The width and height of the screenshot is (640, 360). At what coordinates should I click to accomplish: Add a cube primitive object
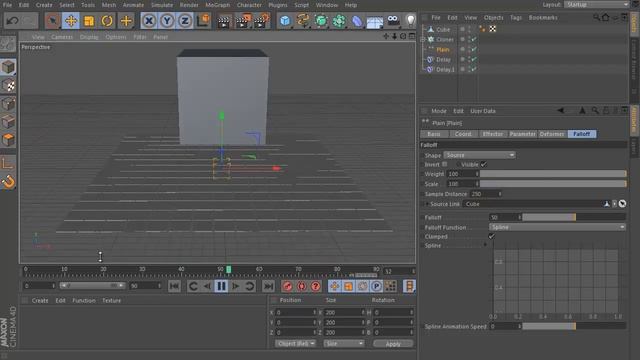point(285,20)
